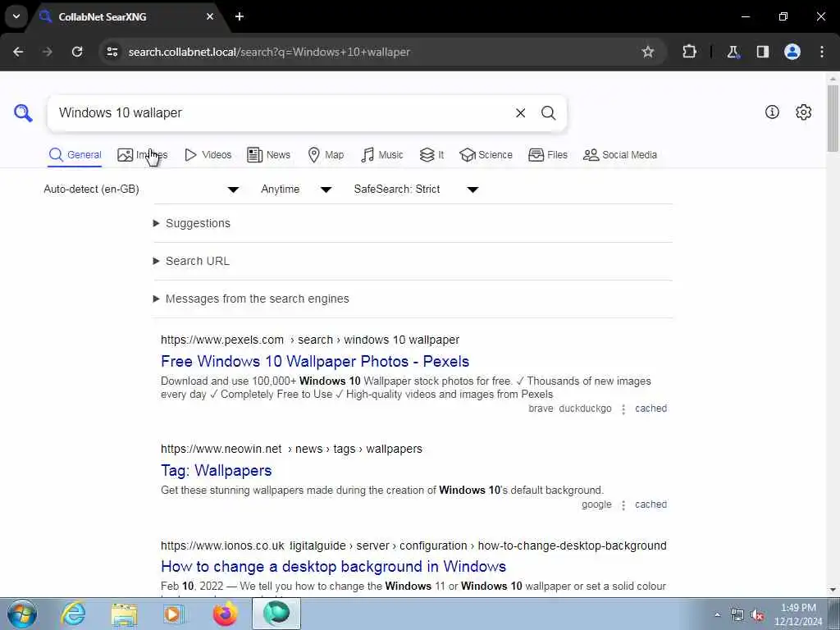Open Chrome Labs flask icon

(733, 52)
